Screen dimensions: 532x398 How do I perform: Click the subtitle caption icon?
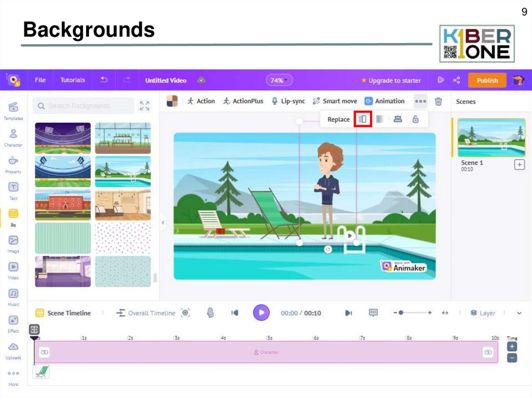(x=373, y=312)
